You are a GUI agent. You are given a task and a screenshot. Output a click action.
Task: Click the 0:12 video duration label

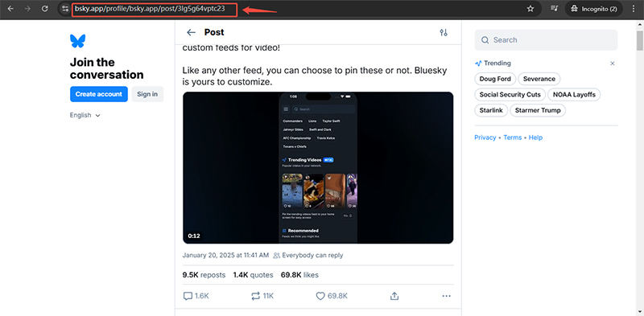194,236
